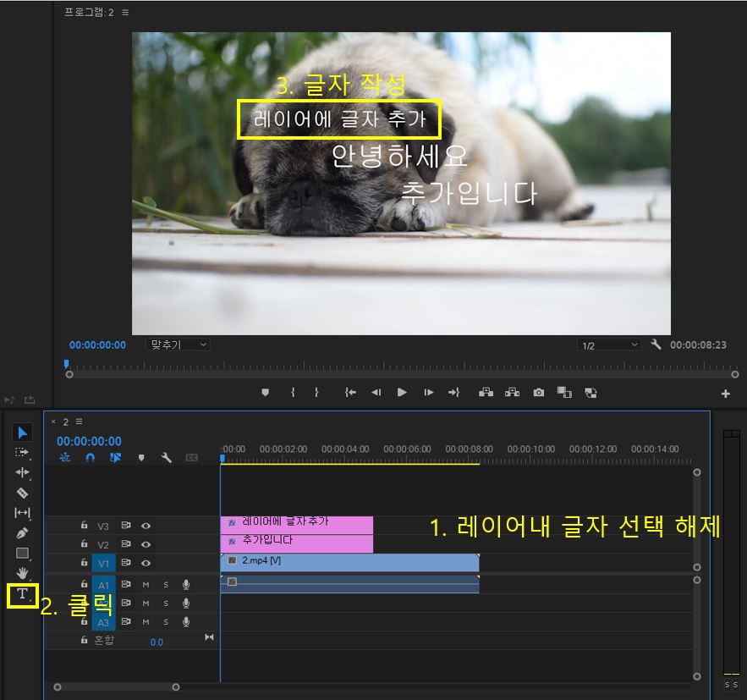Screen dimensions: 747x700
Task: Select the Selection arrow tool
Action: [22, 433]
